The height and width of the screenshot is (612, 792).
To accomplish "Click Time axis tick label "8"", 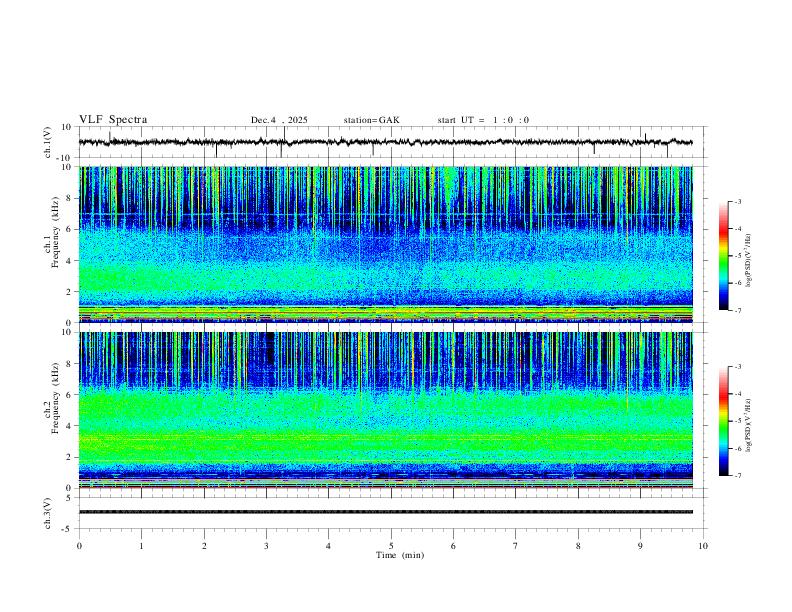I will (578, 546).
